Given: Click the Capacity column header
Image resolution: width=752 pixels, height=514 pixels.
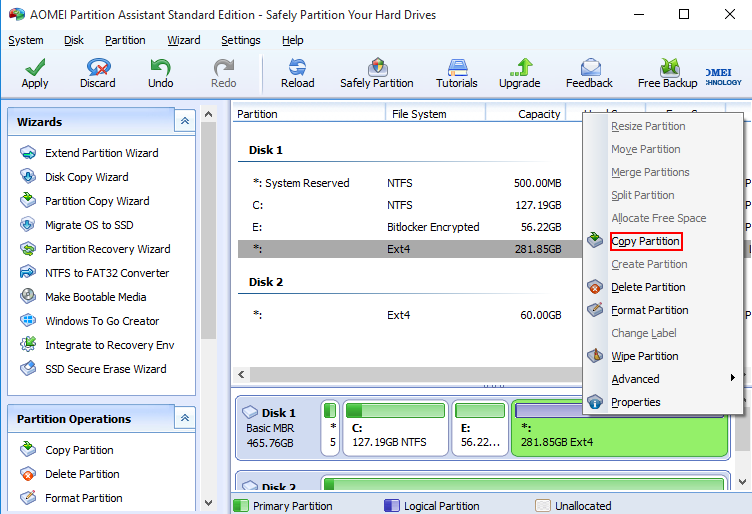Looking at the screenshot, I should [x=526, y=114].
